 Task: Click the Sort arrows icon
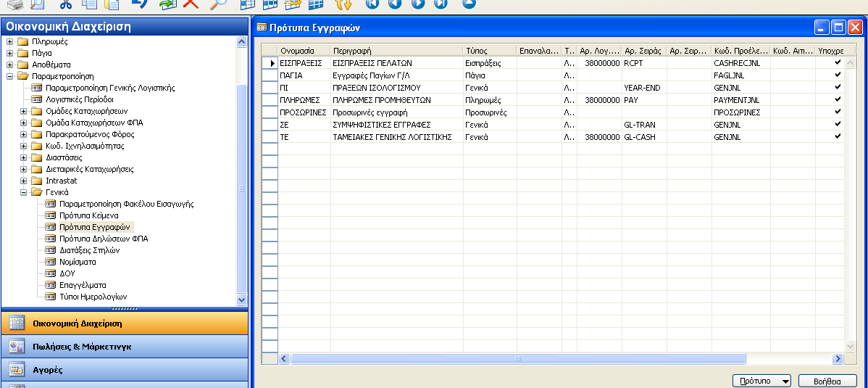343,4
